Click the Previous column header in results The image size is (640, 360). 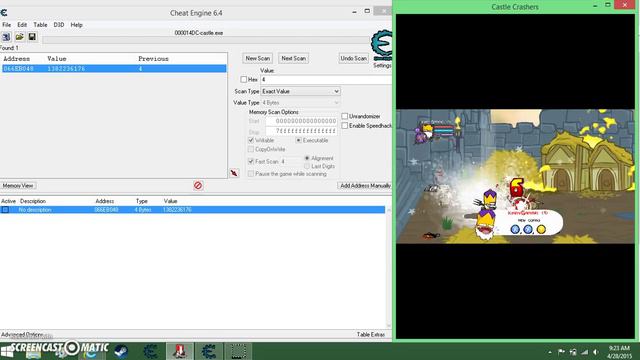click(153, 59)
